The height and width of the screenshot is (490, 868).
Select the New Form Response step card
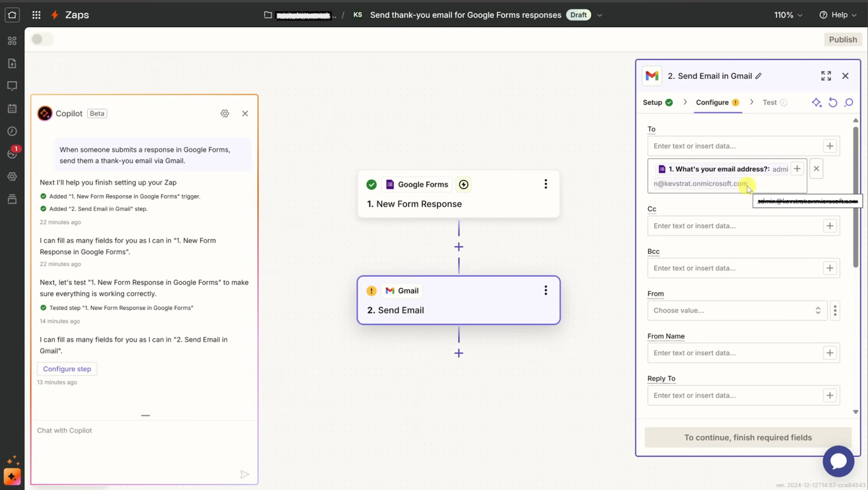tap(458, 194)
